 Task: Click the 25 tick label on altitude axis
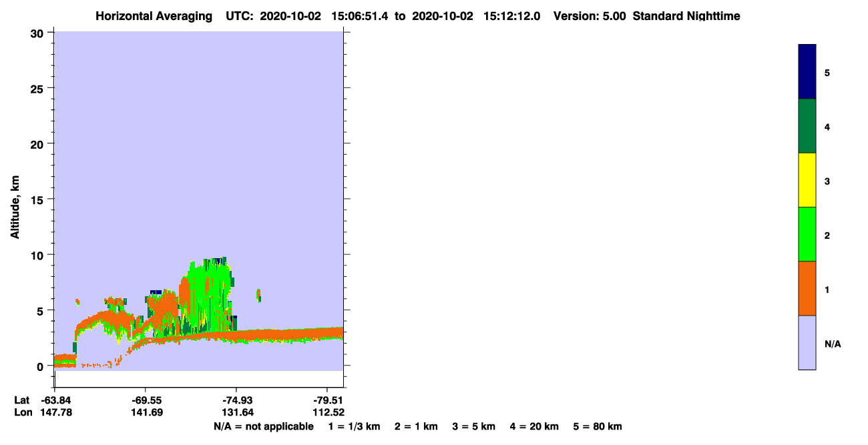(x=39, y=88)
